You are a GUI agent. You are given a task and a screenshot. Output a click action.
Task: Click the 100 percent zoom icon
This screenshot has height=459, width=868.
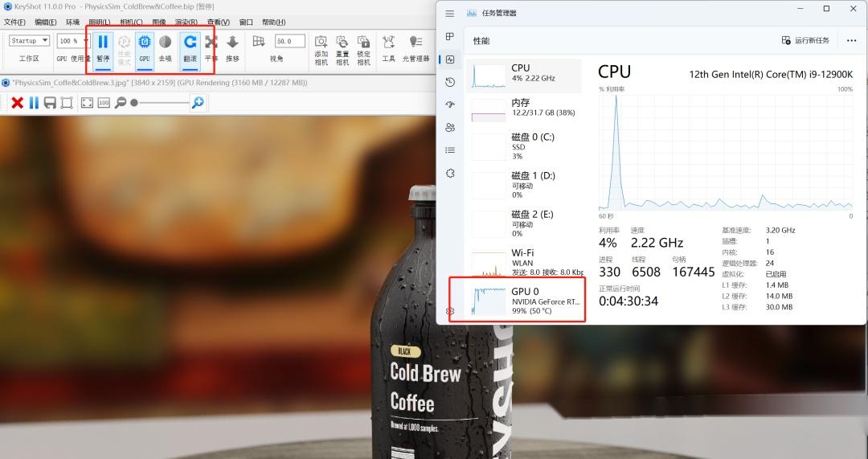pyautogui.click(x=104, y=102)
